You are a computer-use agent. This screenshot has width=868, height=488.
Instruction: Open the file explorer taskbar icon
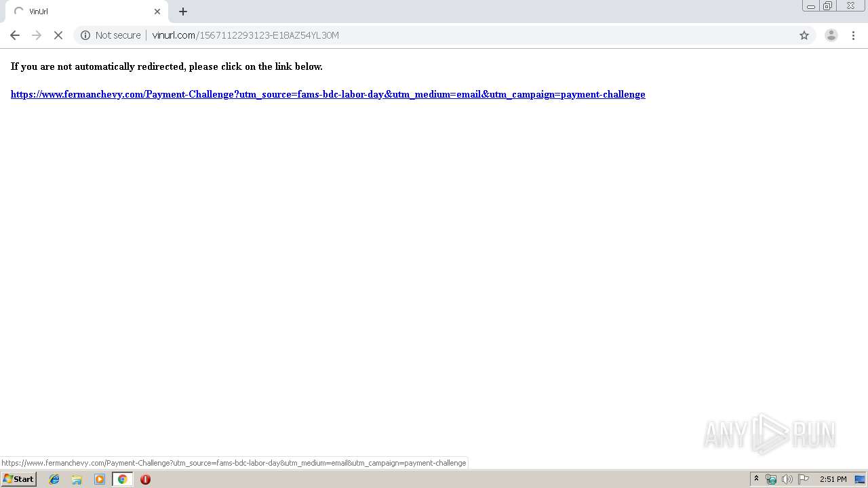pos(77,479)
